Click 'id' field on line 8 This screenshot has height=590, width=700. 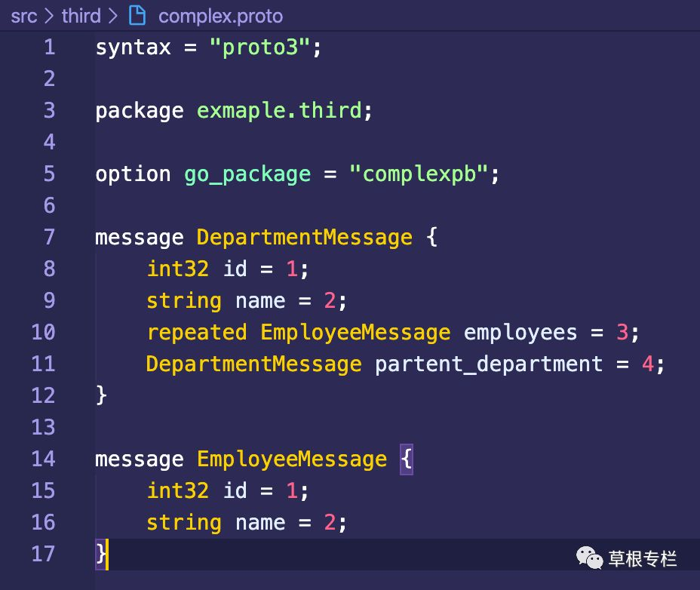coord(235,269)
